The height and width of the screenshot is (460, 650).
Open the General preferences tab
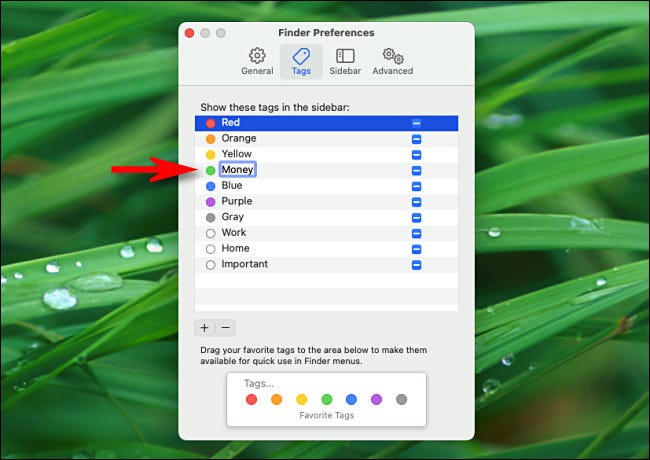click(x=257, y=61)
